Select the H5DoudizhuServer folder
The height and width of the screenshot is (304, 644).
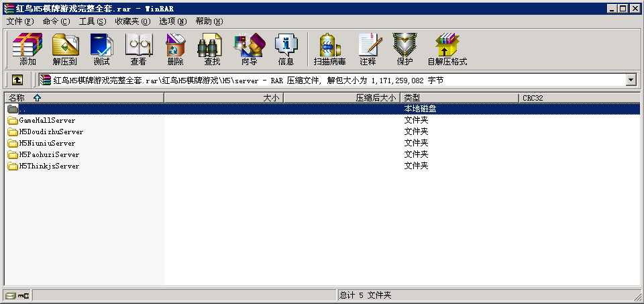tap(50, 132)
